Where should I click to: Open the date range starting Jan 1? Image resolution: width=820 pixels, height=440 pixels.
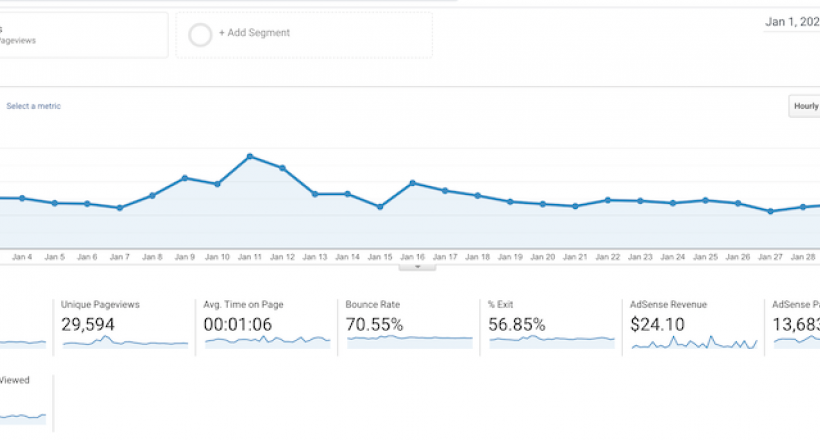792,22
